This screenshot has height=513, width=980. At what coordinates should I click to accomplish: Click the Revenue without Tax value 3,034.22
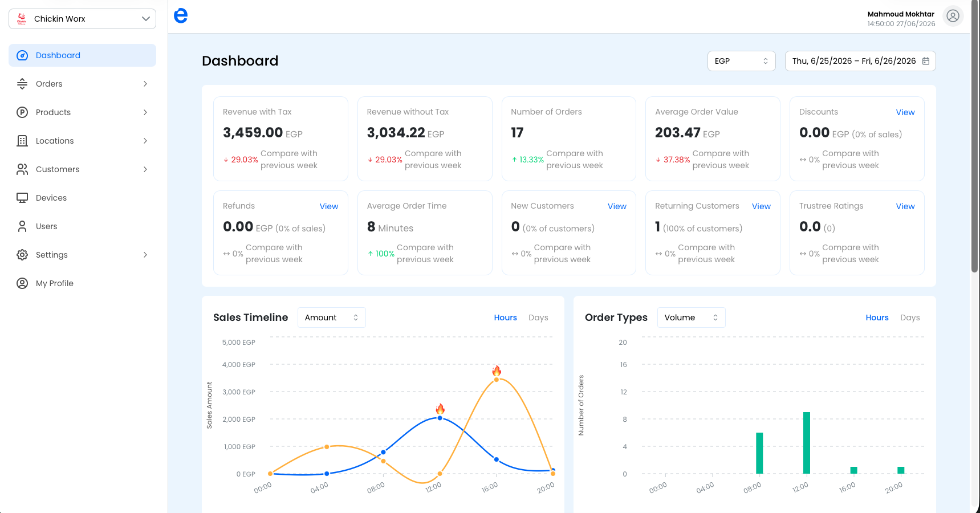coord(396,133)
